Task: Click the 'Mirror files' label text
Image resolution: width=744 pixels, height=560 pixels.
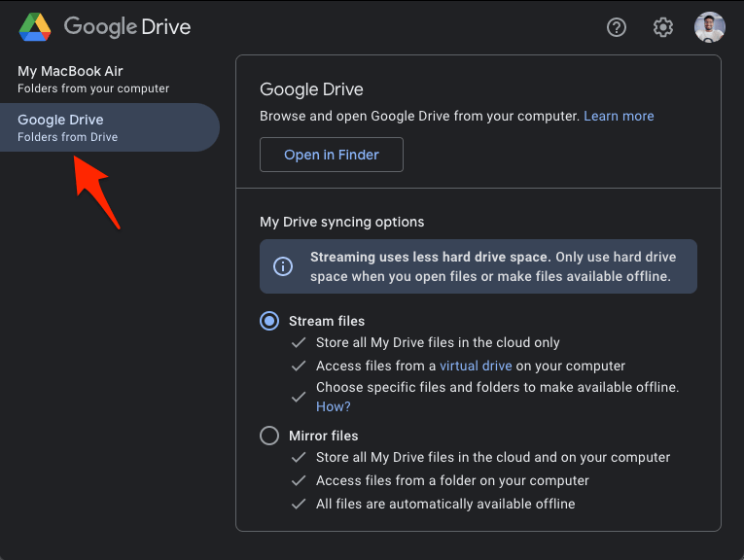Action: (324, 436)
